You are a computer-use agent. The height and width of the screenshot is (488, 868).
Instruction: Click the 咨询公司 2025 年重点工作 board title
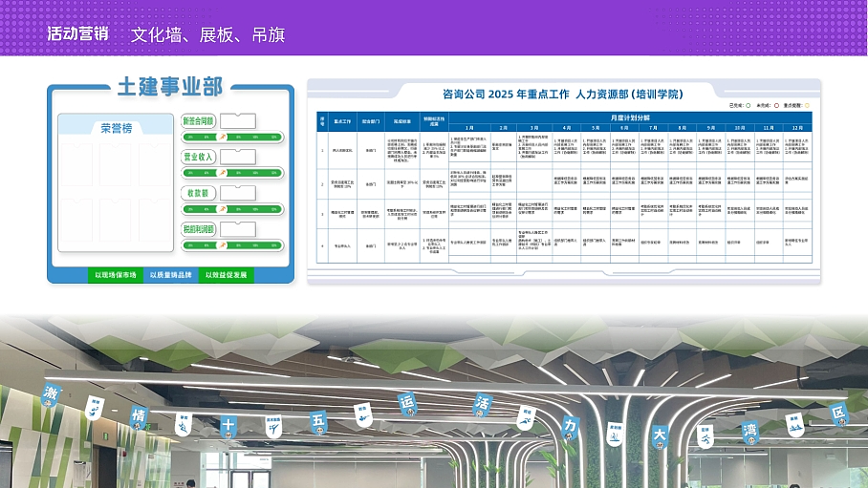(562, 94)
